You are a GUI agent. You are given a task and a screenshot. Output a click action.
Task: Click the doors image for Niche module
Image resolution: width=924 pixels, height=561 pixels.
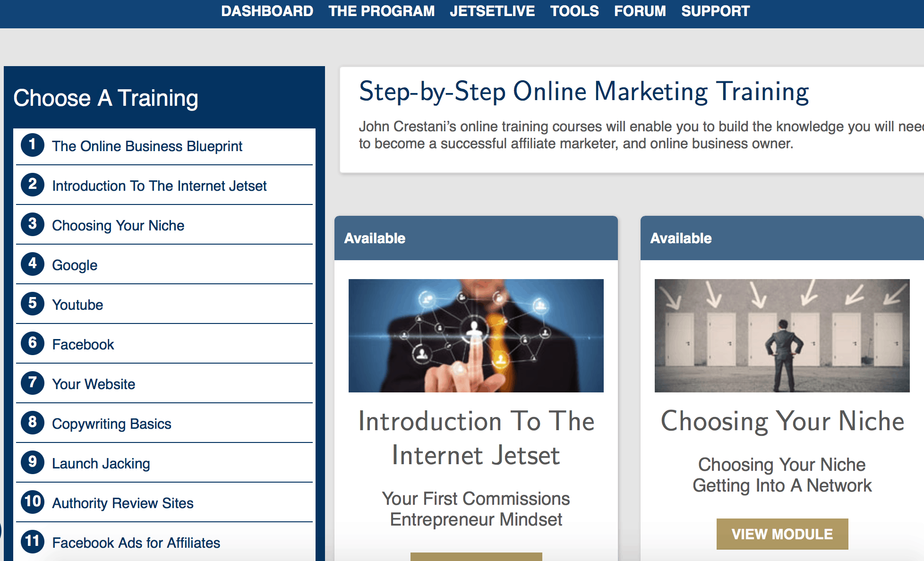pyautogui.click(x=782, y=336)
